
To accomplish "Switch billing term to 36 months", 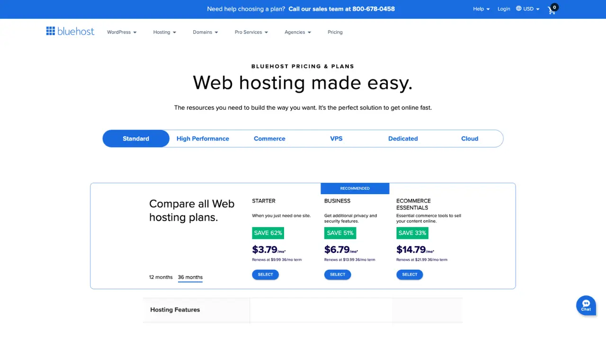I will pos(190,277).
